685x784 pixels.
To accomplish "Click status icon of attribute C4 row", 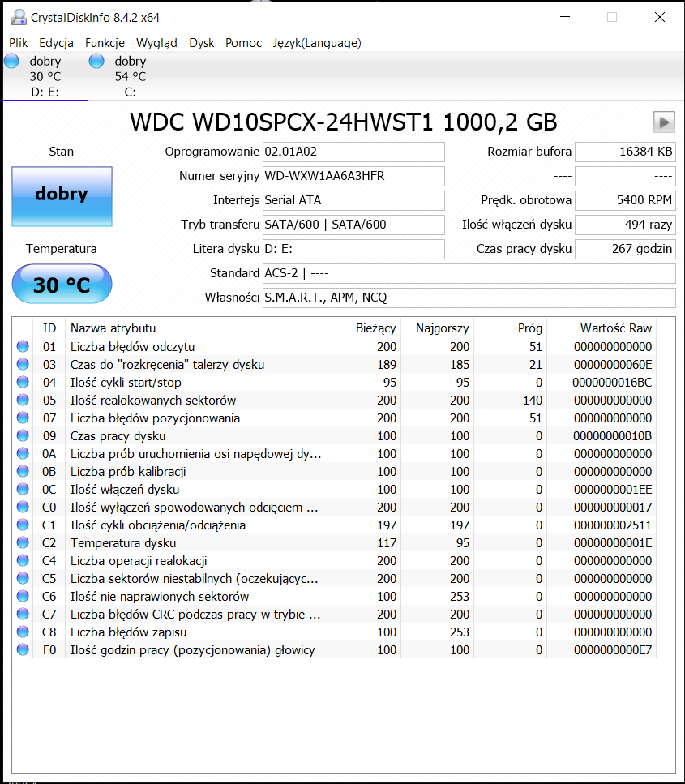I will pyautogui.click(x=23, y=560).
